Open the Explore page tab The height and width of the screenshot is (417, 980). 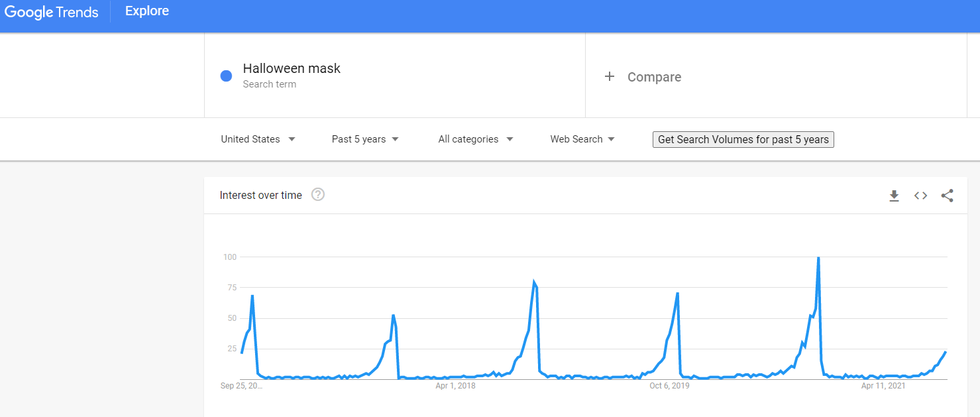[147, 11]
